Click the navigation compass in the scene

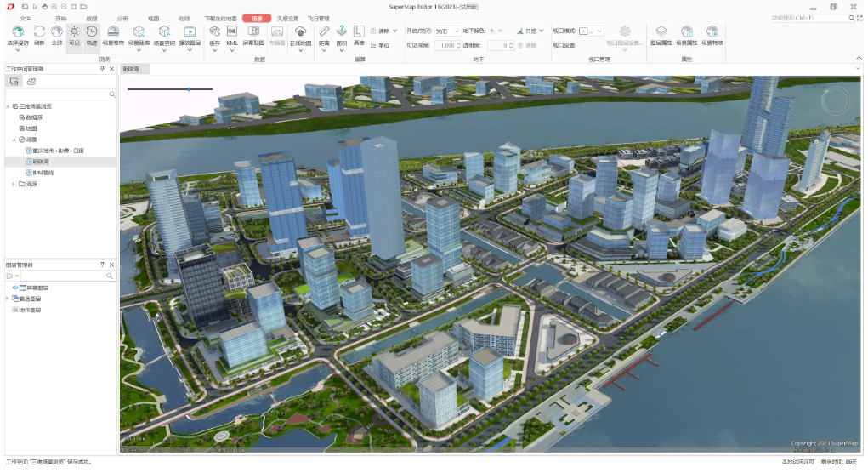click(835, 101)
